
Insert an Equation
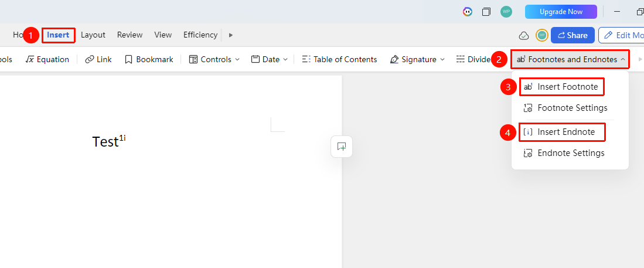coord(47,60)
